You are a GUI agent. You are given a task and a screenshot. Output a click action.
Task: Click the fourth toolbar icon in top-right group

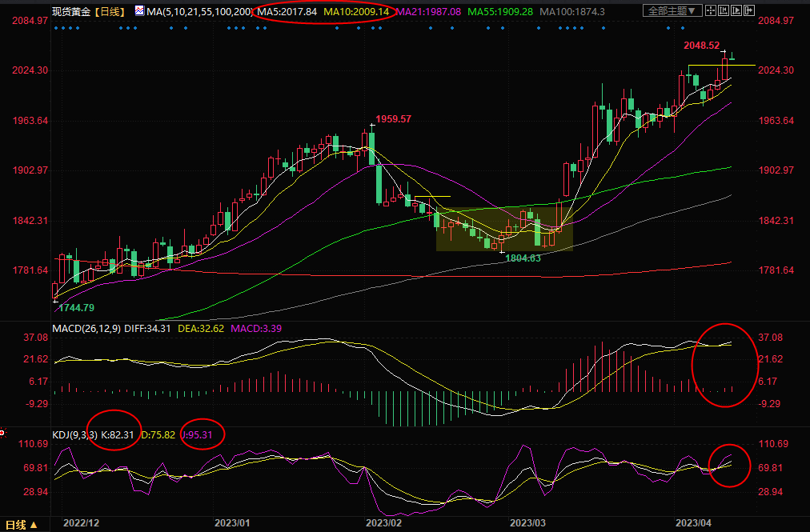(x=750, y=11)
